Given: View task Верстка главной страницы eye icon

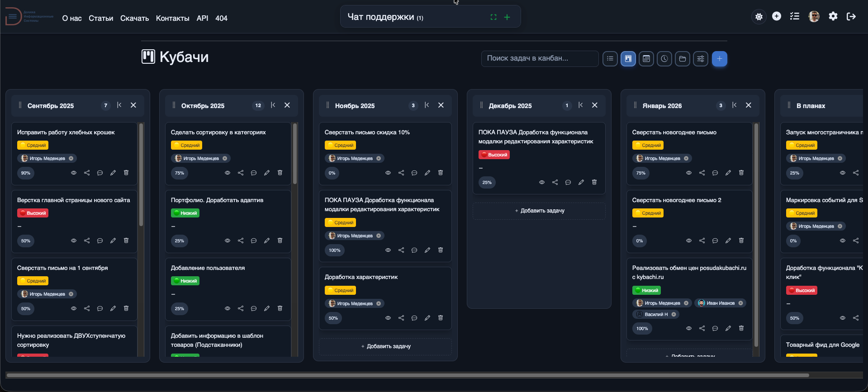Looking at the screenshot, I should [x=74, y=241].
